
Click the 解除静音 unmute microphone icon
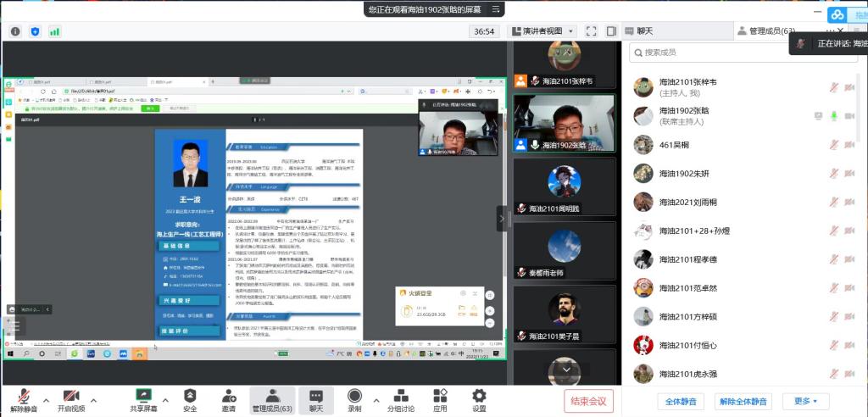click(x=22, y=396)
